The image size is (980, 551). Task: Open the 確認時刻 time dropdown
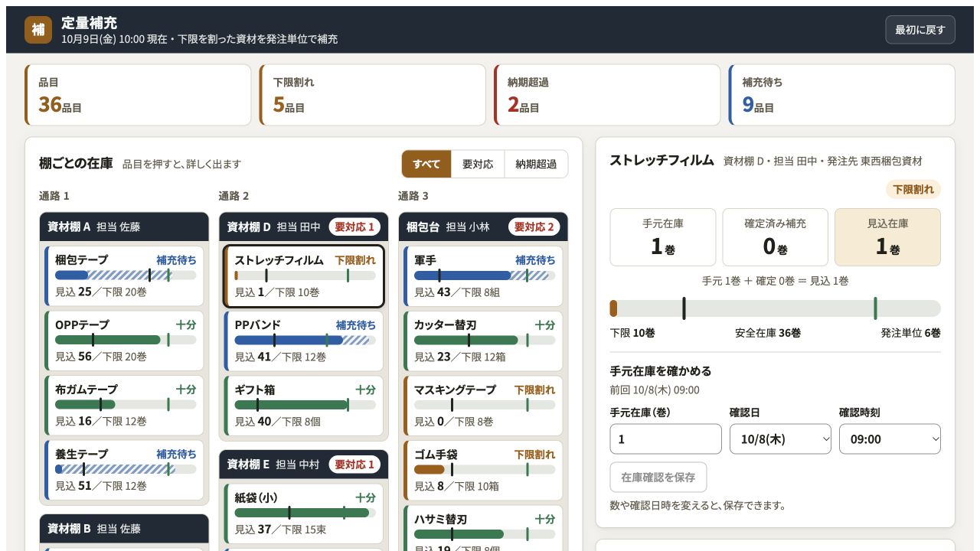tap(890, 439)
